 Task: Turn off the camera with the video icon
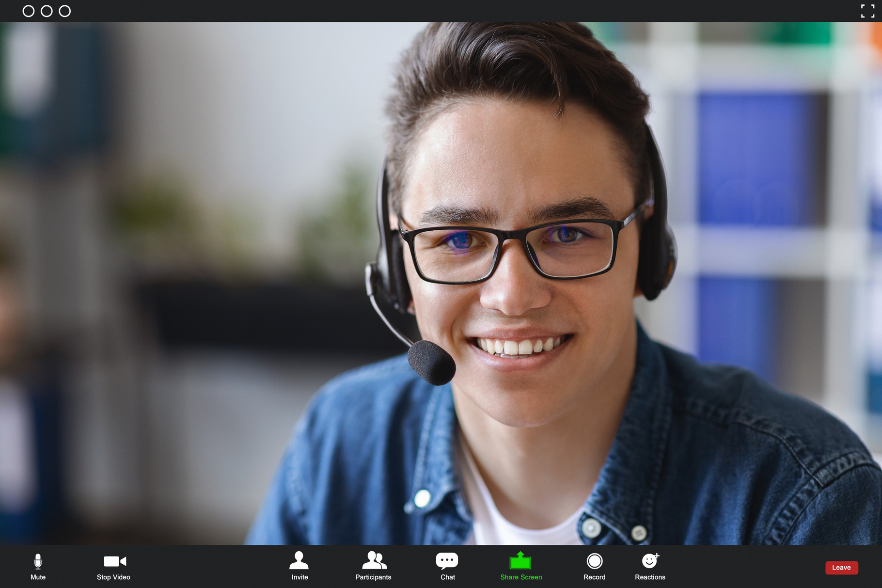click(x=114, y=561)
